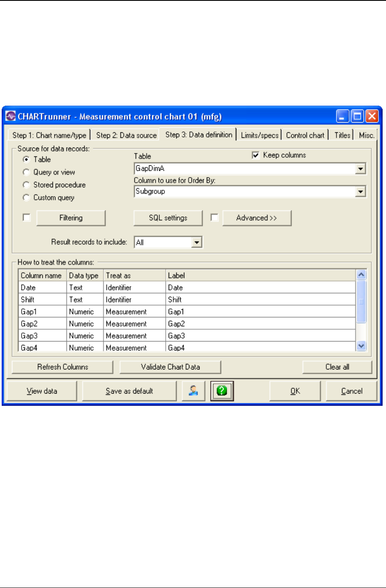This screenshot has height=588, width=386.
Task: Minimize the CHARTrunner window
Action: coord(343,116)
